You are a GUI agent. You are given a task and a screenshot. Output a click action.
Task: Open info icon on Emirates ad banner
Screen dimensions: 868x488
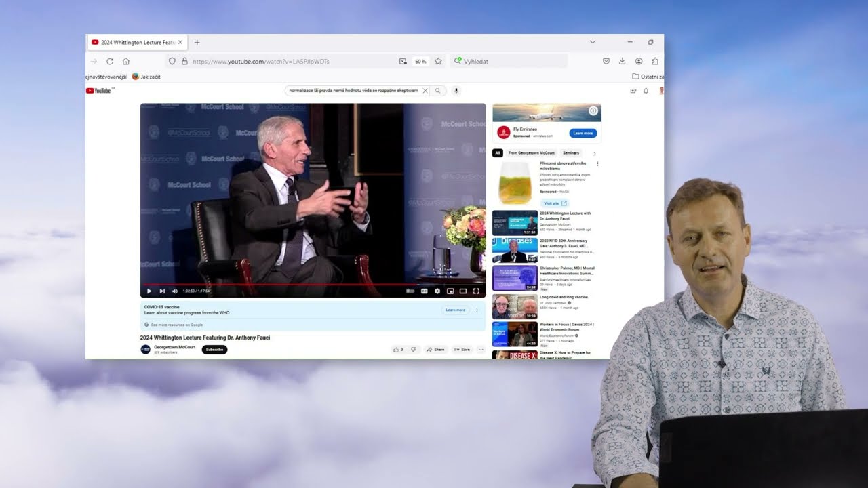tap(593, 110)
